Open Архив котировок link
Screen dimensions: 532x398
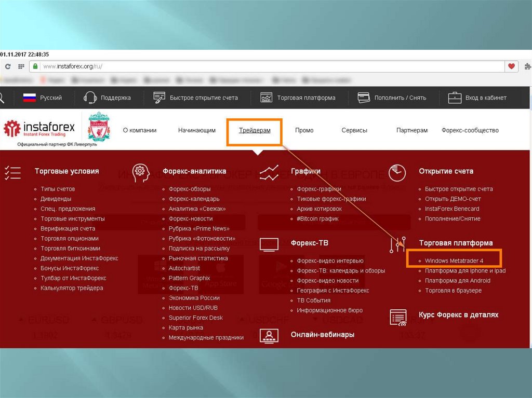pyautogui.click(x=320, y=209)
